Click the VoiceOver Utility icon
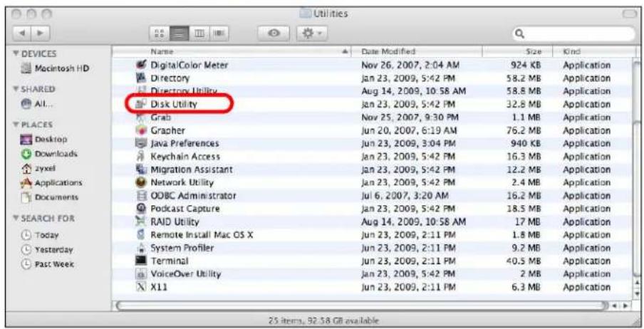Screen dimensions: 644x329 click(141, 274)
